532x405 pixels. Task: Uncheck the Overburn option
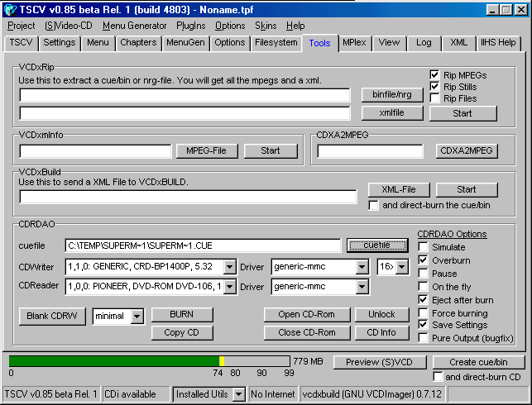tap(424, 260)
